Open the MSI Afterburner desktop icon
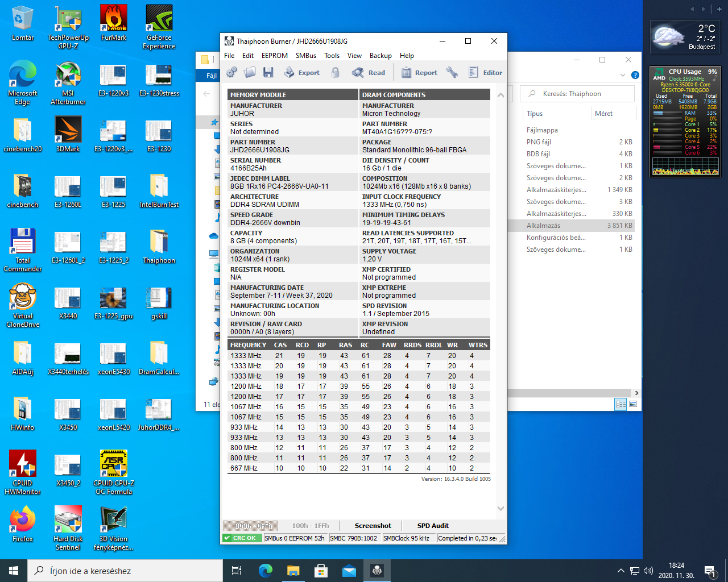Screen dimensions: 728x582 [68, 83]
